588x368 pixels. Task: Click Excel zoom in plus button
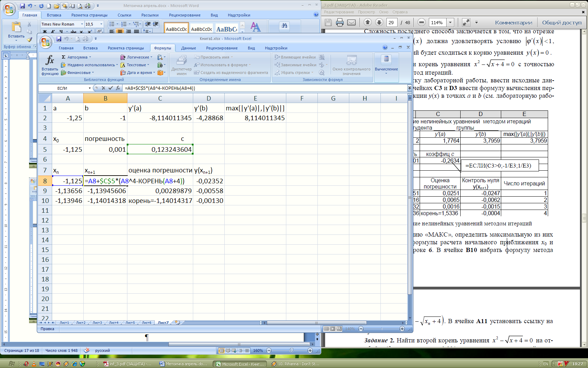(x=402, y=329)
